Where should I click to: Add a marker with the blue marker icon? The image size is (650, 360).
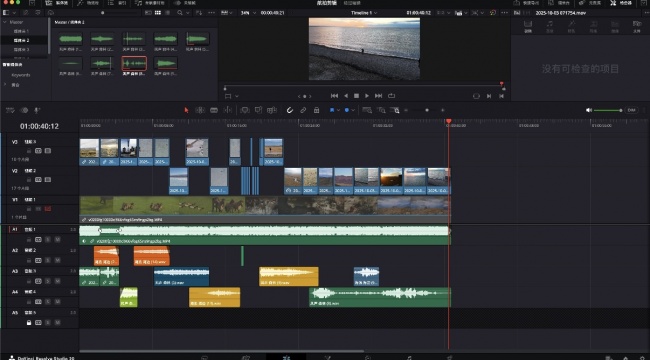point(347,110)
